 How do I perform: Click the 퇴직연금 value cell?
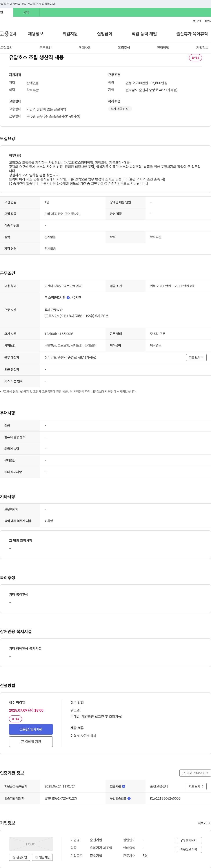coord(156,345)
